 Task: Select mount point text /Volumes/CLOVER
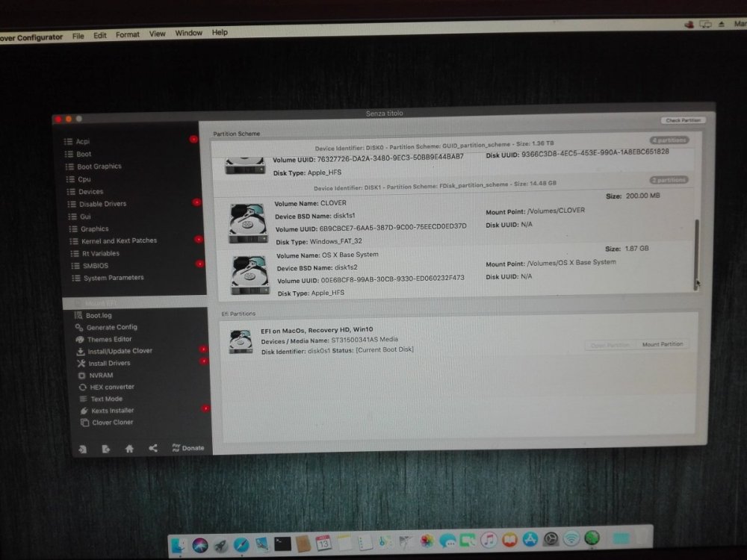click(x=556, y=211)
